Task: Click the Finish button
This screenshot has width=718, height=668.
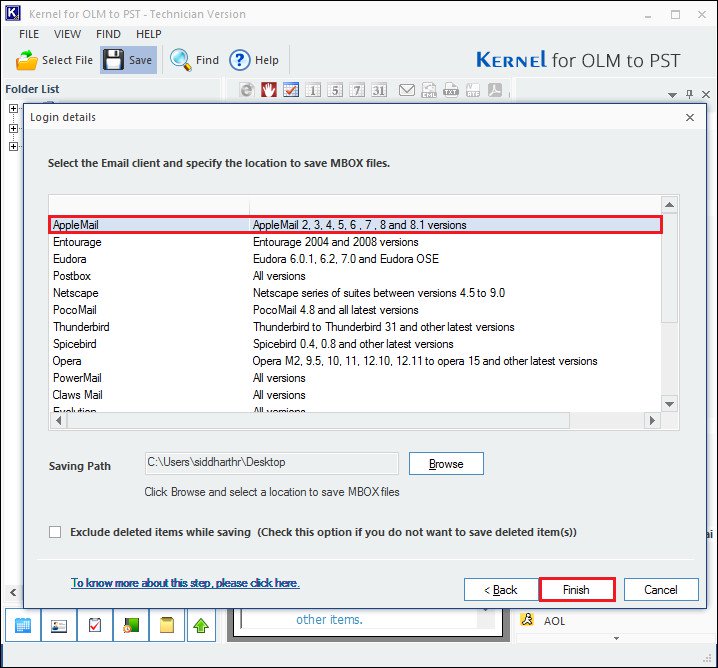Action: 577,590
